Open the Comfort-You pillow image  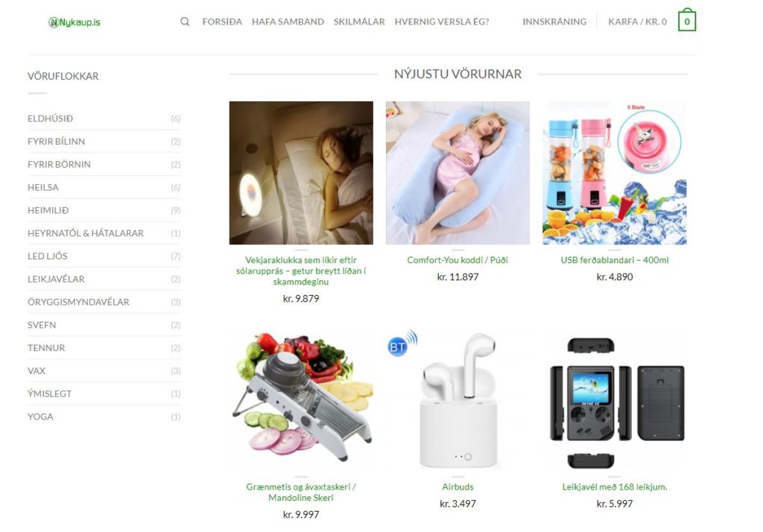point(458,173)
